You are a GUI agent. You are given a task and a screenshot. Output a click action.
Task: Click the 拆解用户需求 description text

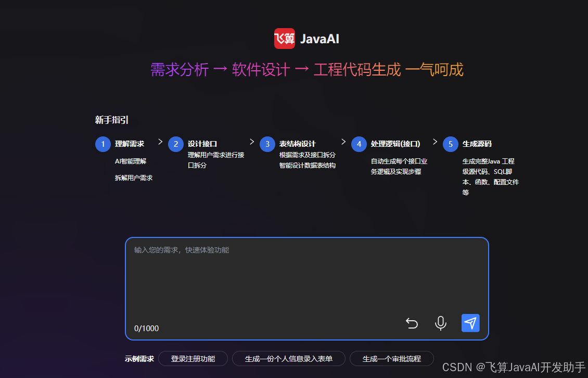(x=134, y=178)
